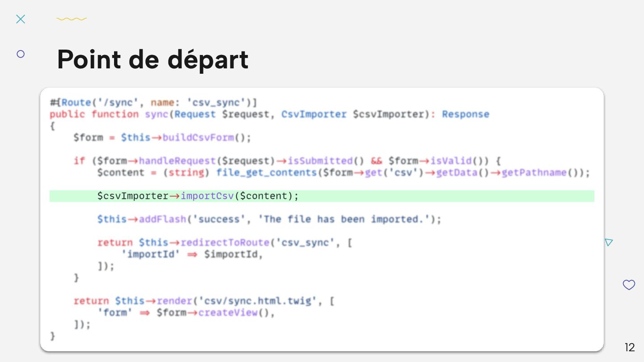The height and width of the screenshot is (362, 644).
Task: Click the file_get_contents function call
Action: point(267,173)
